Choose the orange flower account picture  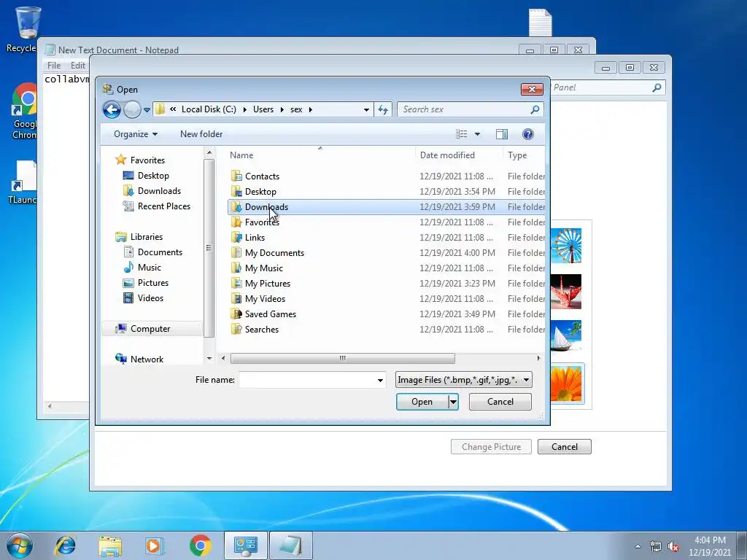pos(566,384)
